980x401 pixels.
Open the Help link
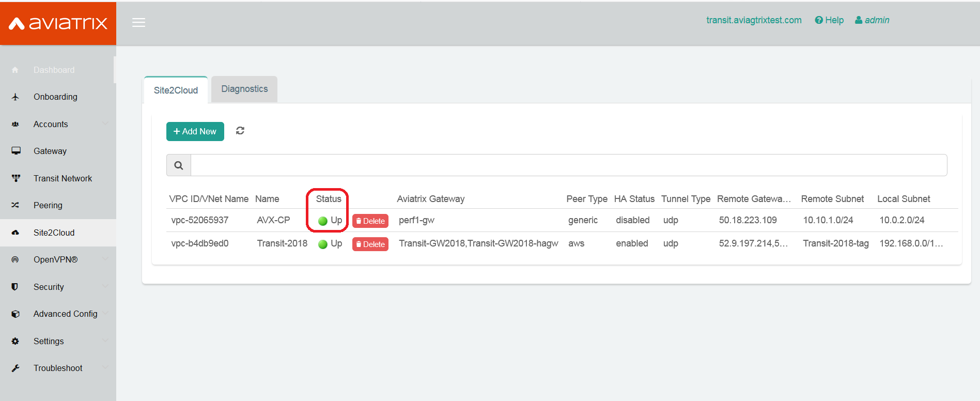[x=829, y=20]
